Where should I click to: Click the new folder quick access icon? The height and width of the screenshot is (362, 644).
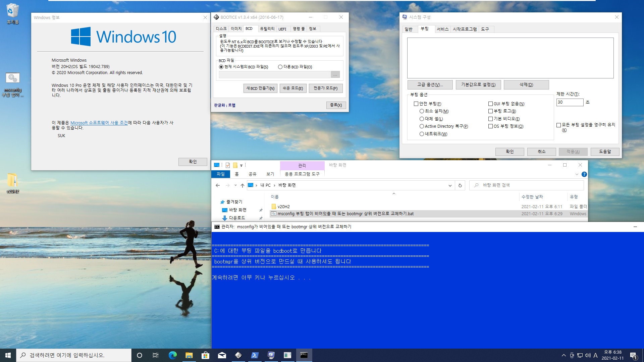pos(235,165)
